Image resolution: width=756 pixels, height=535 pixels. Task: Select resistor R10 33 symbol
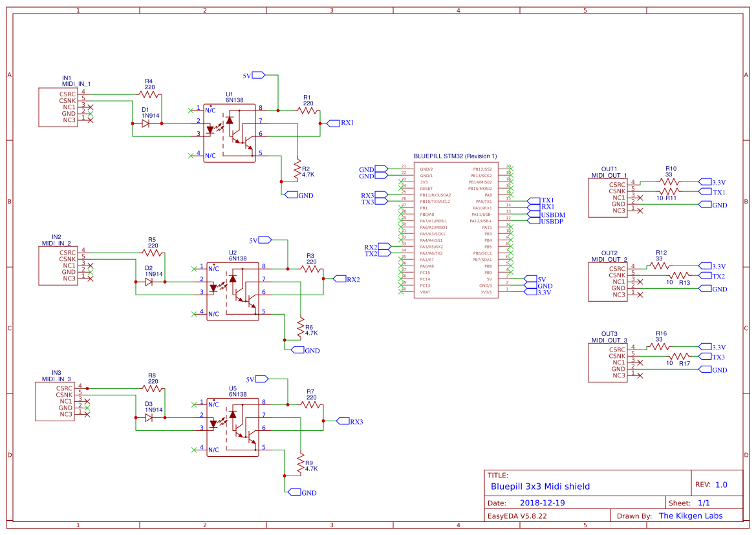pos(669,182)
